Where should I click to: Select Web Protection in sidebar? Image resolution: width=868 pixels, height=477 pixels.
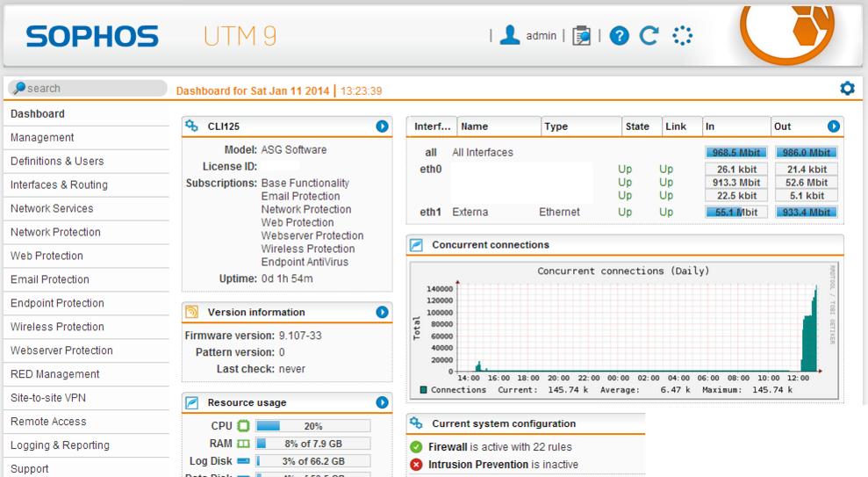(86, 256)
